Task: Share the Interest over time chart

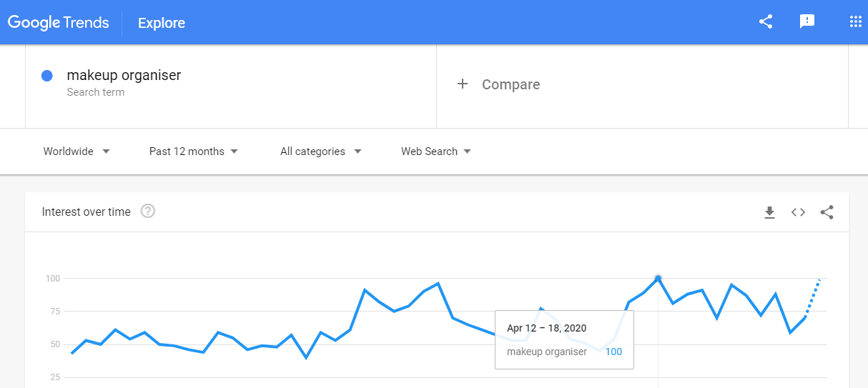Action: click(827, 212)
